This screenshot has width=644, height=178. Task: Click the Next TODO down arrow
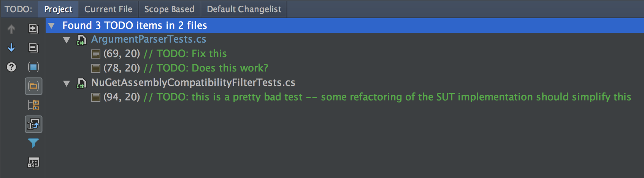coord(11,48)
